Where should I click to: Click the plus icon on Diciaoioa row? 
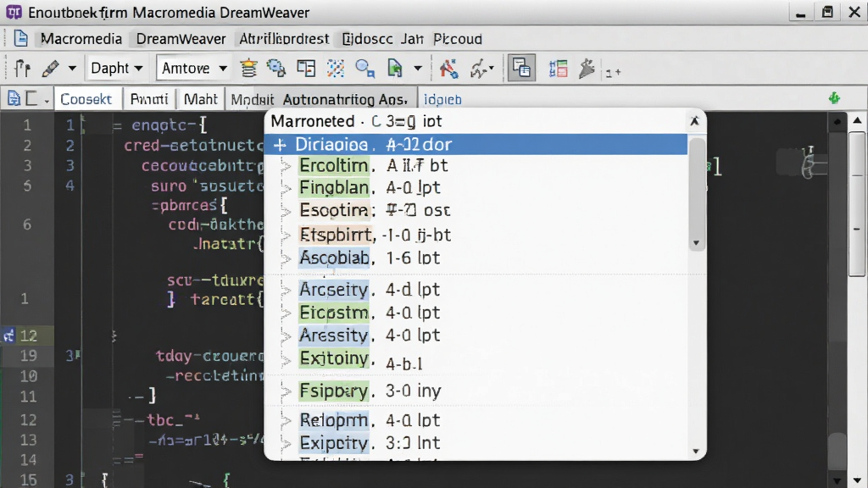(280, 144)
